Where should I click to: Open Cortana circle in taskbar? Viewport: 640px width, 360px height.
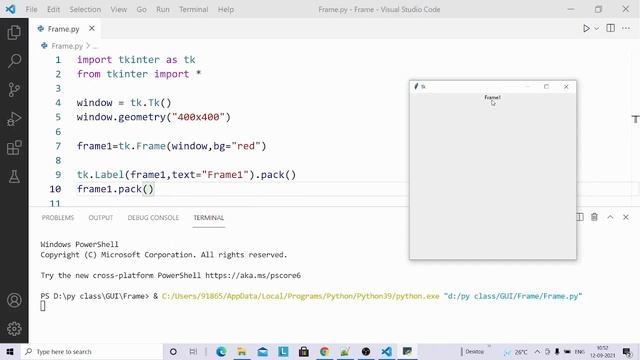coord(173,351)
